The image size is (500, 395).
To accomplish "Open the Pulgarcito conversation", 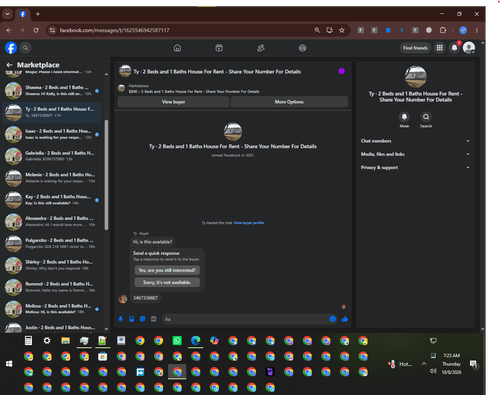I will pyautogui.click(x=52, y=243).
